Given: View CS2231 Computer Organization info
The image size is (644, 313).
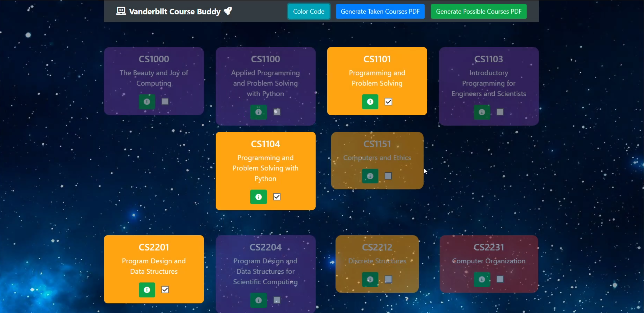Looking at the screenshot, I should pos(482,279).
